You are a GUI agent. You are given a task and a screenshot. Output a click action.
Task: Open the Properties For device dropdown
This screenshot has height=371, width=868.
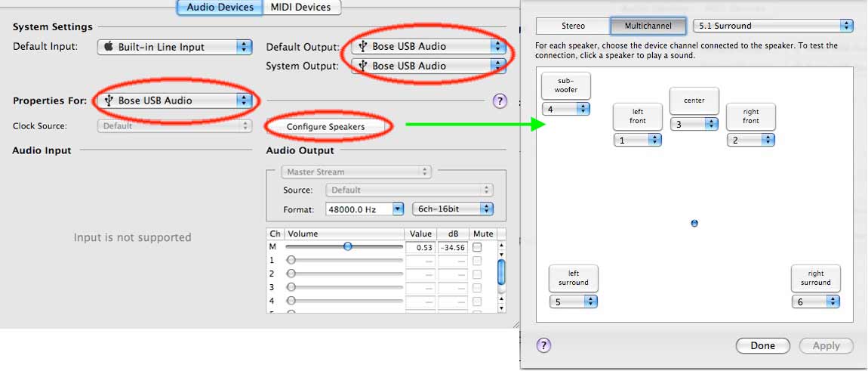click(x=175, y=101)
